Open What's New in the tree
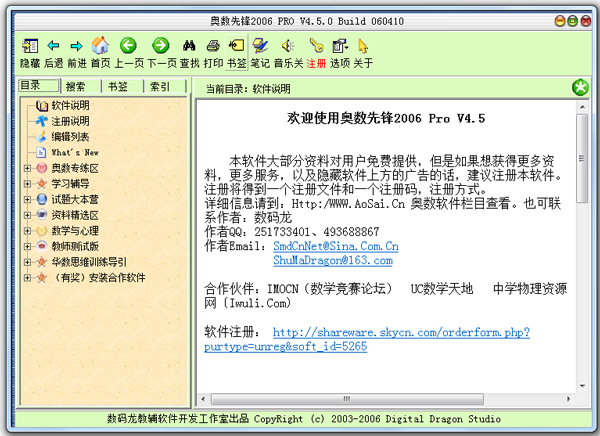 75,152
